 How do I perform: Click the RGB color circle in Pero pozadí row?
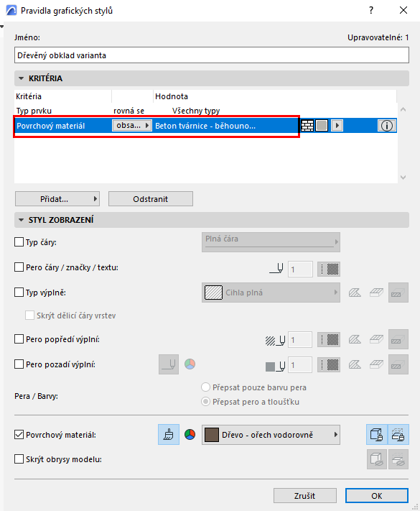190,364
